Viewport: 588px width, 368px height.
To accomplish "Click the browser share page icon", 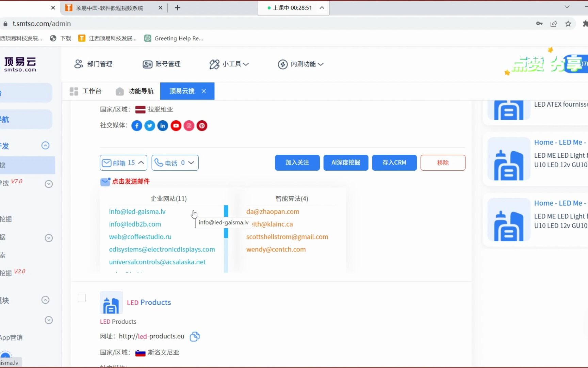I will [554, 24].
